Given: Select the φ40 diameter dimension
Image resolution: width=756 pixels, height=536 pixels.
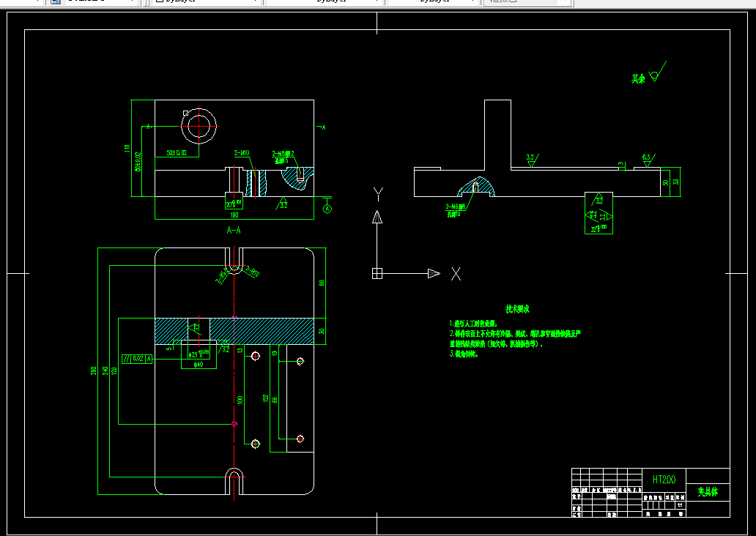Looking at the screenshot, I should pyautogui.click(x=199, y=365).
